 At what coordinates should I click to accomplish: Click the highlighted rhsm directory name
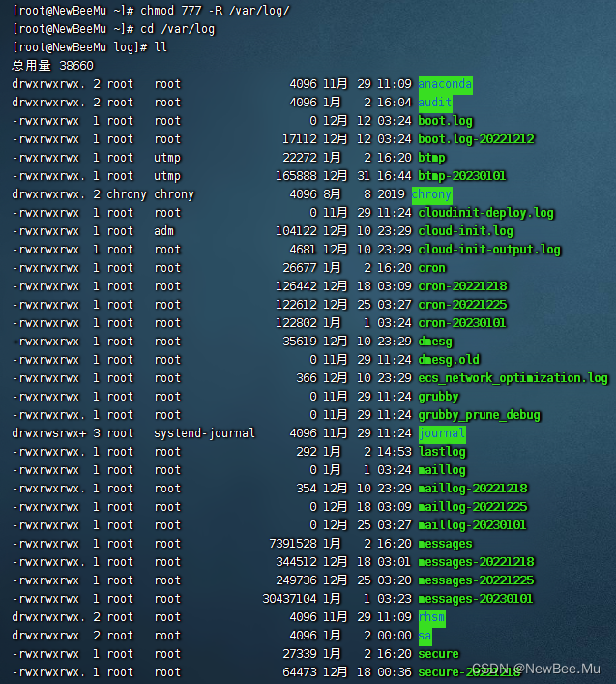[431, 617]
